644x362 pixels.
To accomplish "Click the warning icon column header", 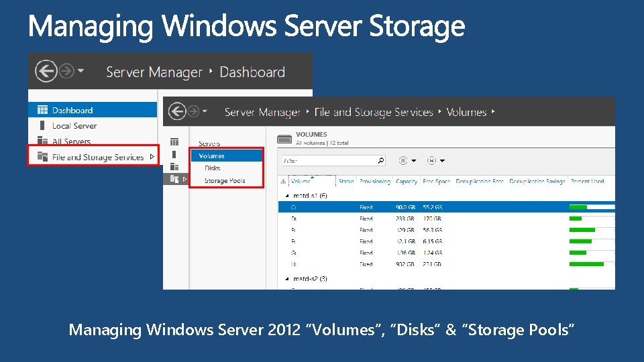I will 283,181.
